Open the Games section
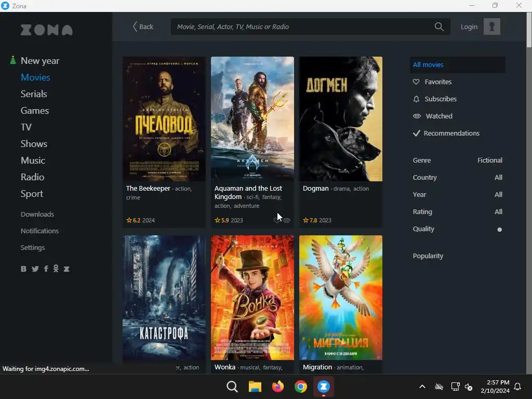The height and width of the screenshot is (399, 532). 35,111
